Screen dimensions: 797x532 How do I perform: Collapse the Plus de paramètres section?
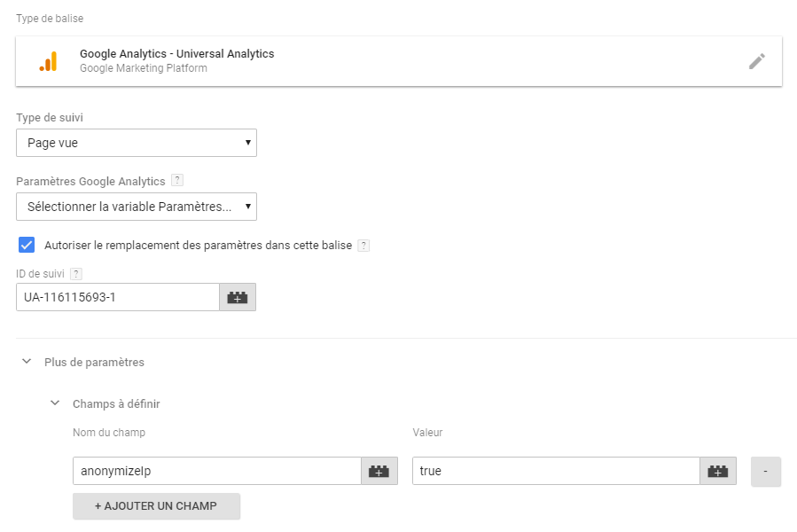pyautogui.click(x=27, y=362)
